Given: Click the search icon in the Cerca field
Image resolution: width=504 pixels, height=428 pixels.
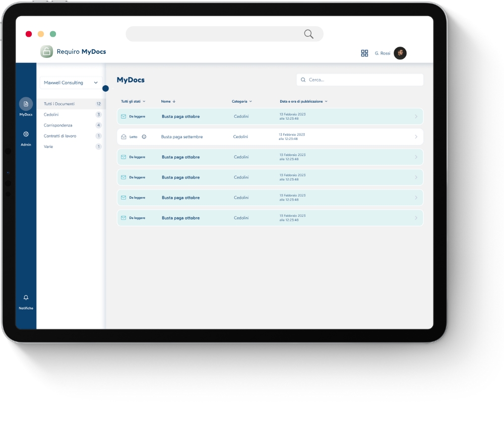Looking at the screenshot, I should [x=303, y=80].
